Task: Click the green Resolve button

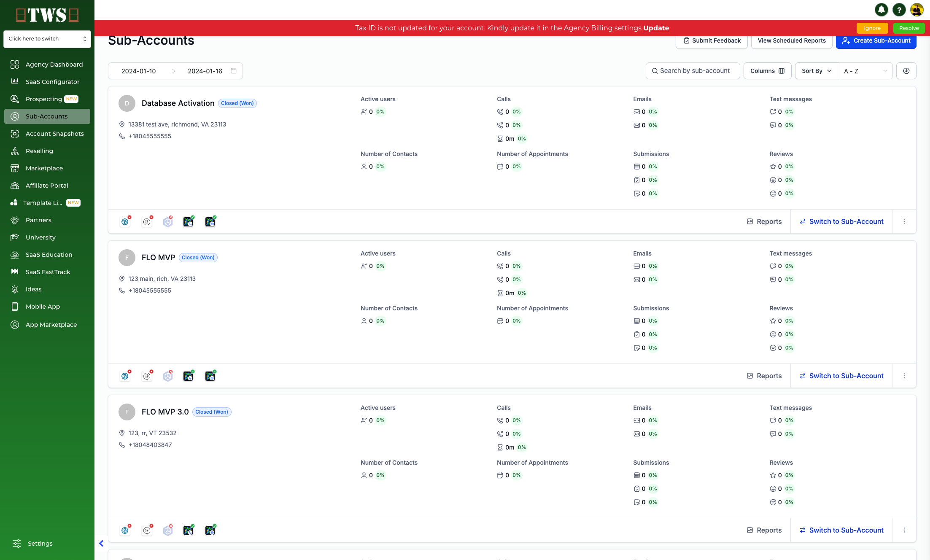Action: pos(909,28)
